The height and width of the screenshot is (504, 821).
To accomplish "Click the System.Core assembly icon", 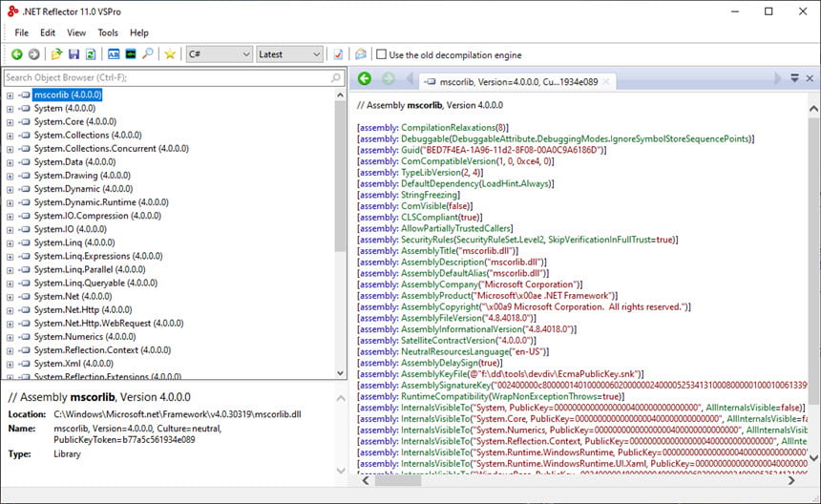I will coord(25,121).
